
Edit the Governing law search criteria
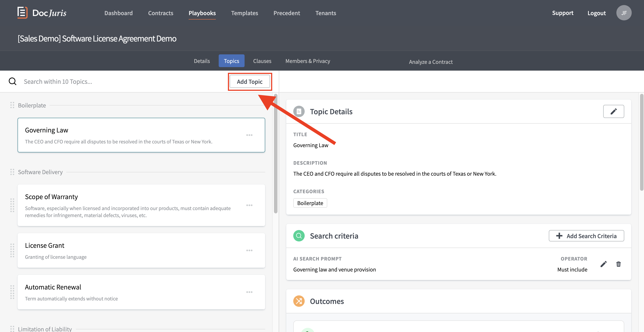pos(603,264)
